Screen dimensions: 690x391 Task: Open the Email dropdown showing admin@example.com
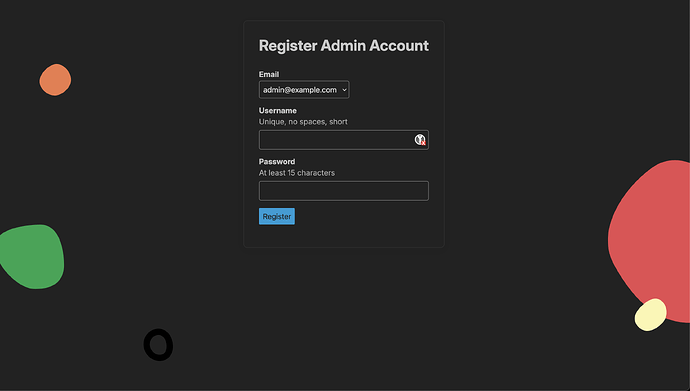pyautogui.click(x=304, y=90)
